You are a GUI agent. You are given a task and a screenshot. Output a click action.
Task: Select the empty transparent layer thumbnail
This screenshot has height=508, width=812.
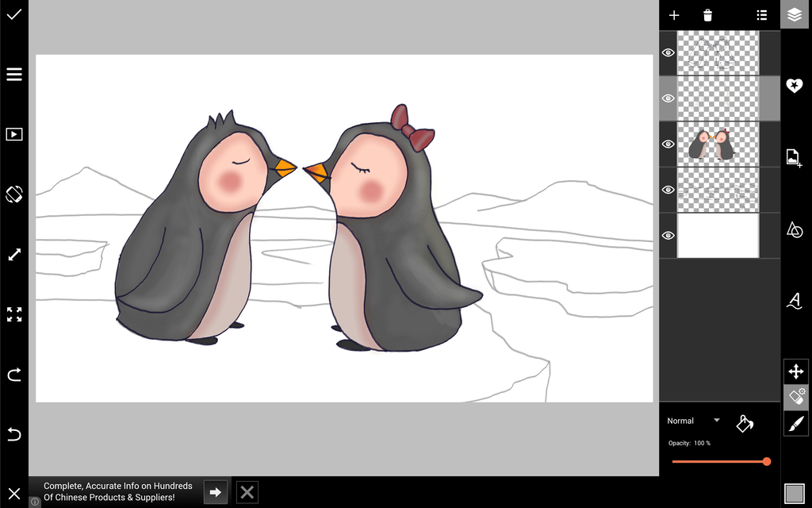tap(718, 98)
